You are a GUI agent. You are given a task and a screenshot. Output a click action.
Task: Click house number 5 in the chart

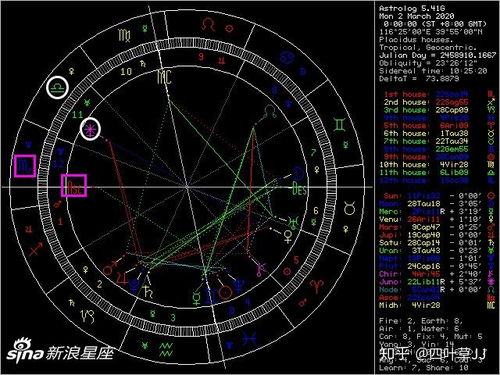tap(296, 260)
